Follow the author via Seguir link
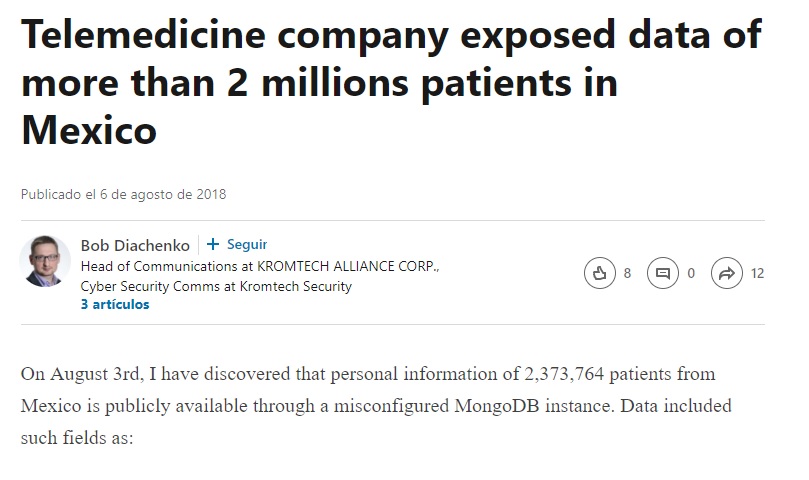The image size is (809, 480). (247, 244)
